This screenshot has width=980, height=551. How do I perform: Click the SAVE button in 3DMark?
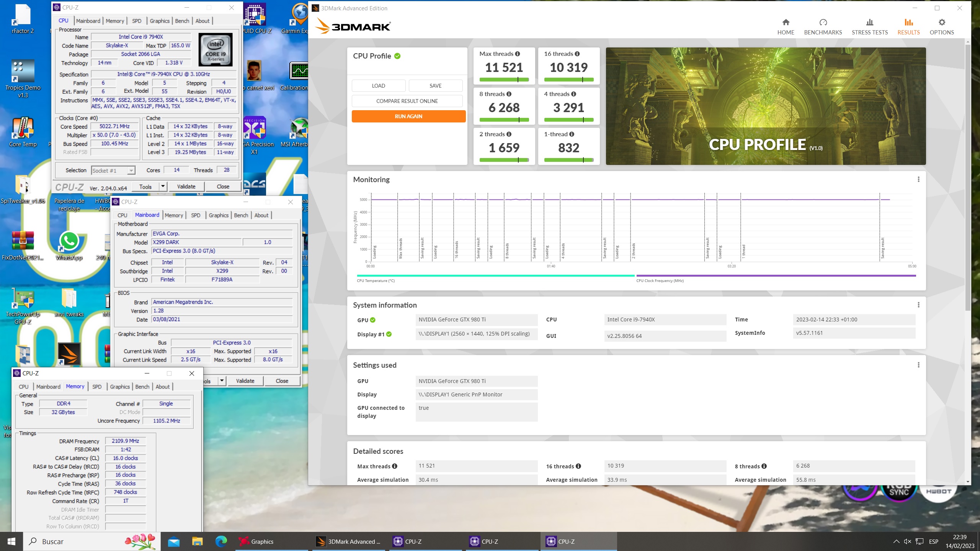coord(435,86)
